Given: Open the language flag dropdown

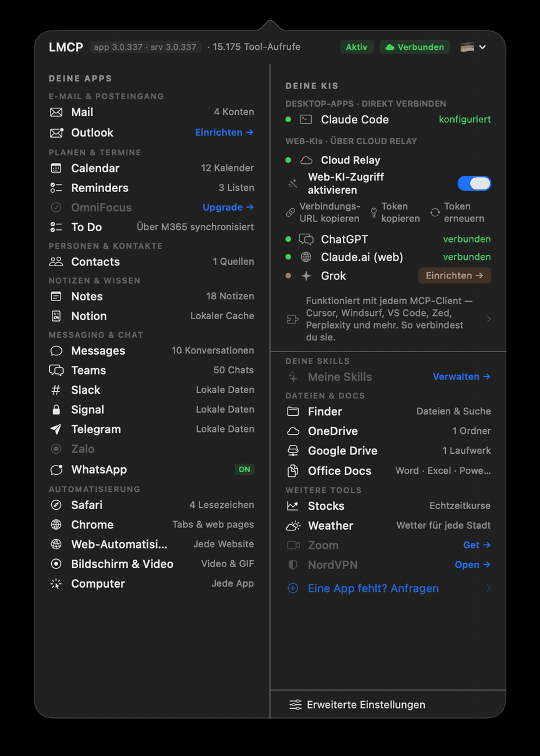Looking at the screenshot, I should (473, 47).
